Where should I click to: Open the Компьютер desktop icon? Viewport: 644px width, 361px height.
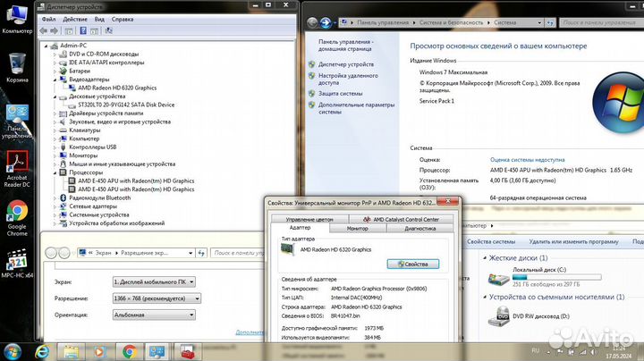17,19
